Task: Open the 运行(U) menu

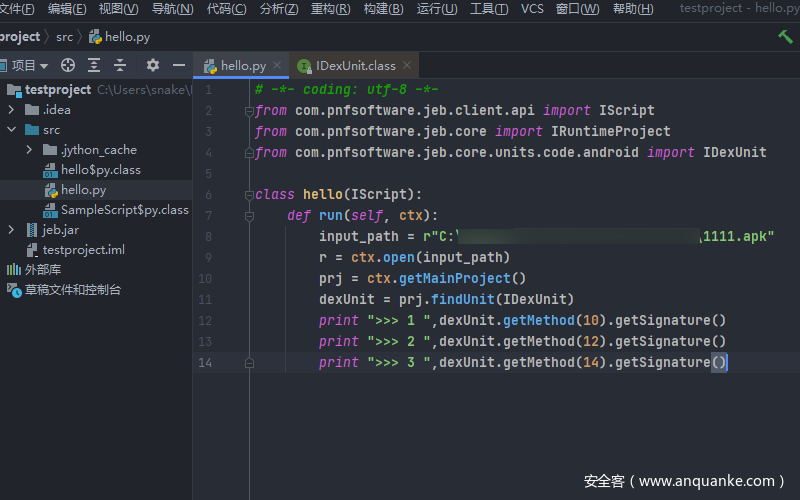Action: pos(437,9)
